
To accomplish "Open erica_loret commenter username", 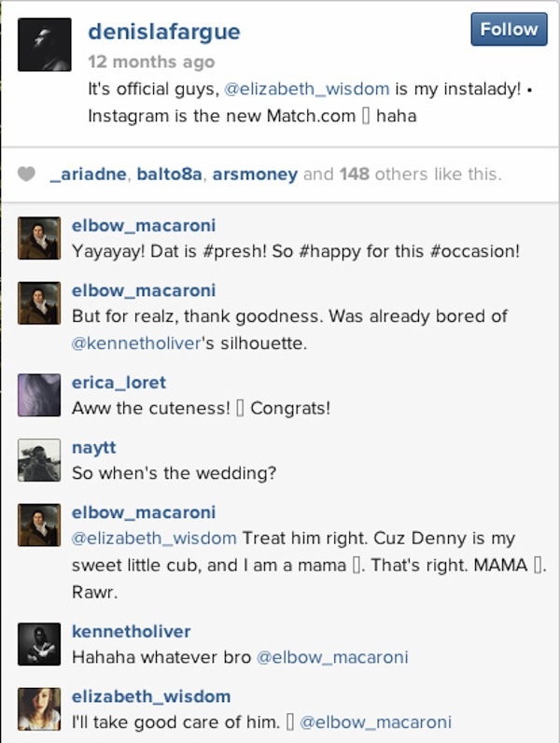I will [119, 383].
